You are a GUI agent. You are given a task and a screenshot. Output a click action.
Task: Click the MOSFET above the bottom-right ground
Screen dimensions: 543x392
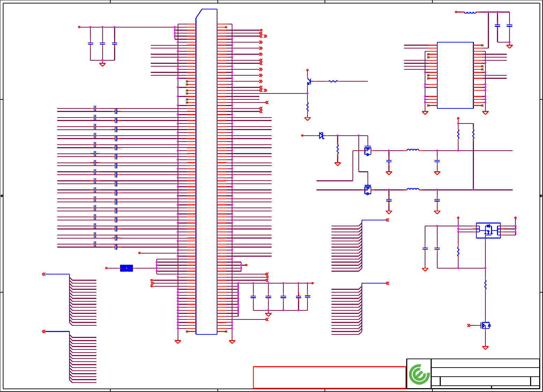coord(485,325)
